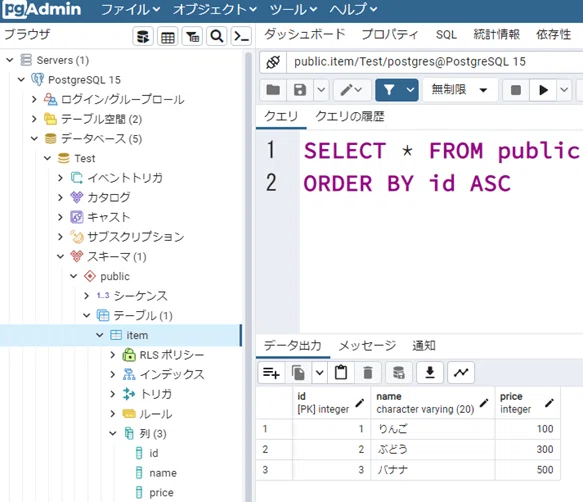This screenshot has width=583, height=502.
Task: Collapse the 列 (3) columns node
Action: point(113,434)
